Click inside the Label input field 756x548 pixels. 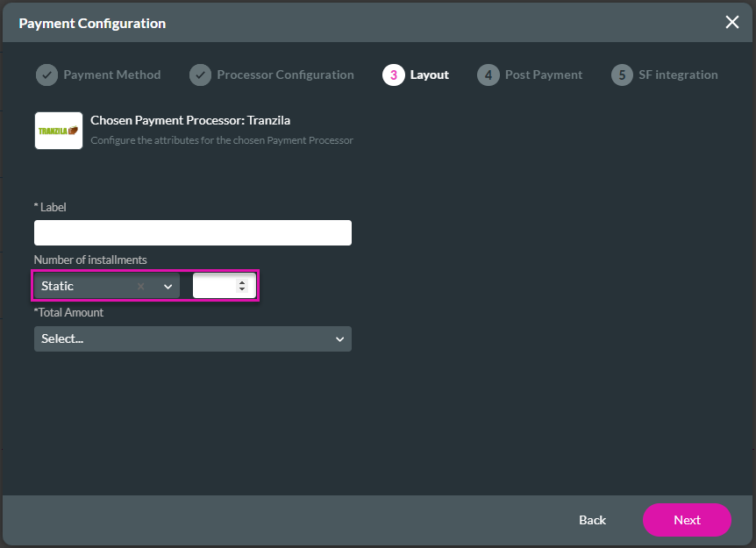coord(192,232)
